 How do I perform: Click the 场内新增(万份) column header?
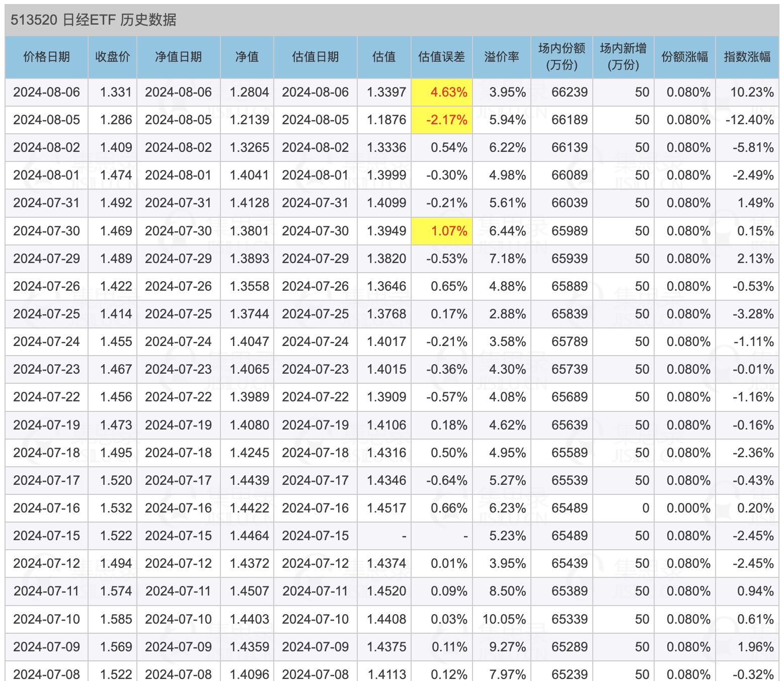click(x=623, y=56)
